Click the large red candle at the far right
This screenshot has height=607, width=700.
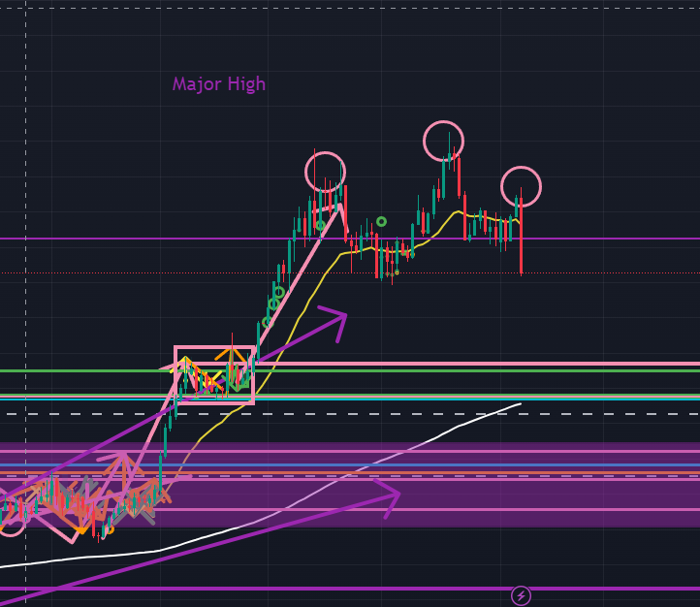tap(521, 242)
